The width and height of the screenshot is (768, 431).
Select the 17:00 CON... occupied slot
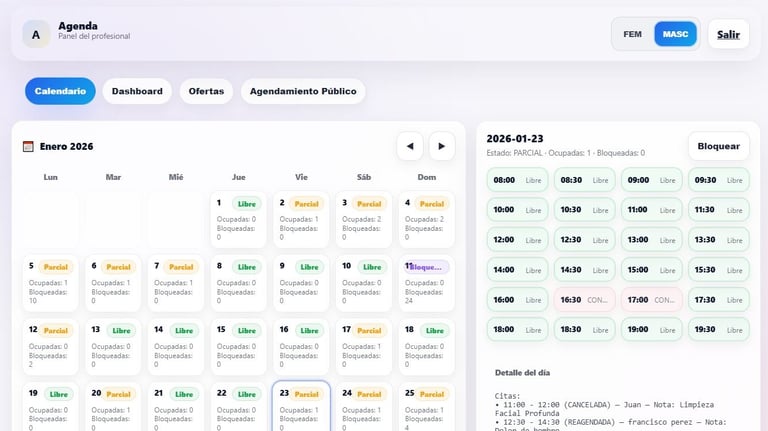click(651, 300)
